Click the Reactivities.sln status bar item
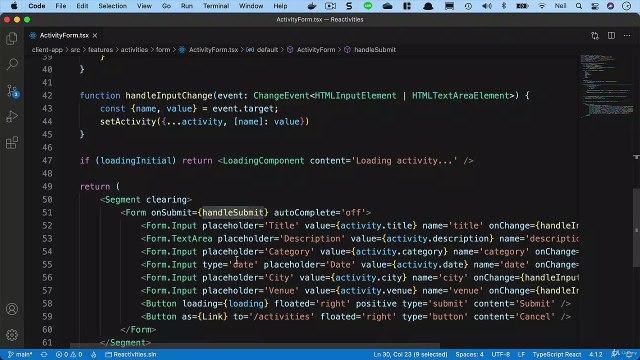 [x=131, y=354]
